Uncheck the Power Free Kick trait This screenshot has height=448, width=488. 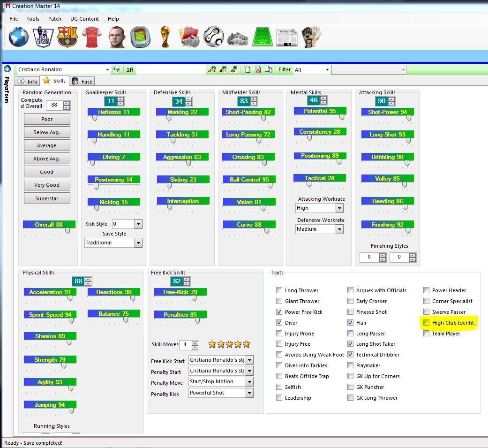point(279,312)
